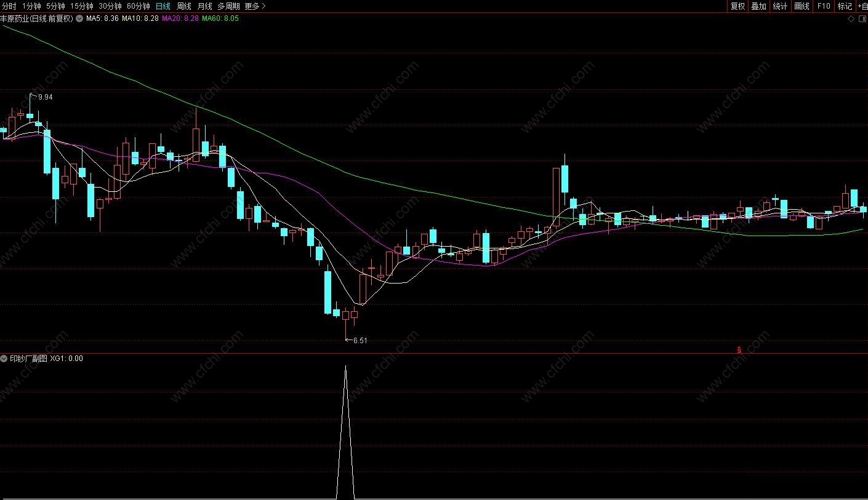Click the 复权 adjustment button
868x500 pixels.
pyautogui.click(x=737, y=6)
